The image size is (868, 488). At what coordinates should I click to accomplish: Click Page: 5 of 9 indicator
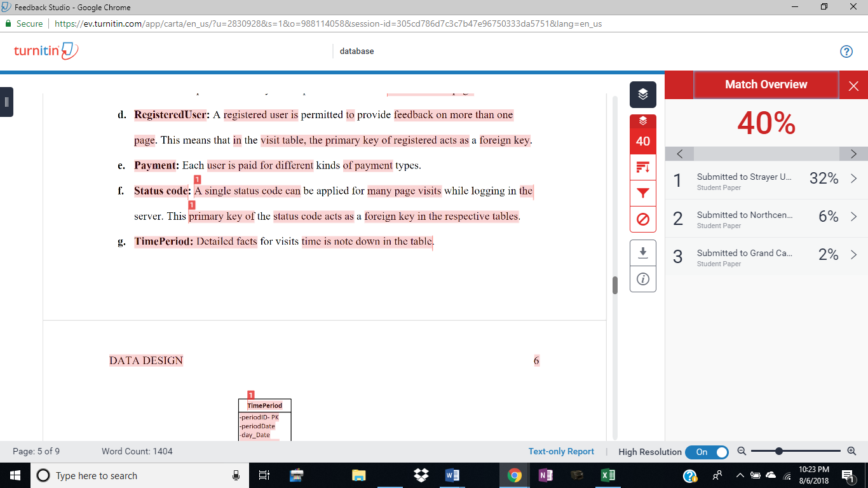click(x=36, y=451)
